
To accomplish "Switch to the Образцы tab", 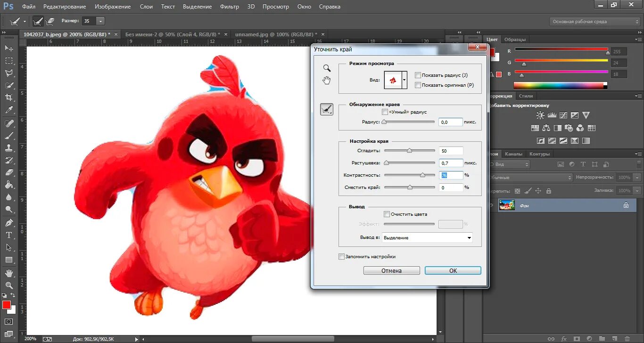I will [x=515, y=40].
